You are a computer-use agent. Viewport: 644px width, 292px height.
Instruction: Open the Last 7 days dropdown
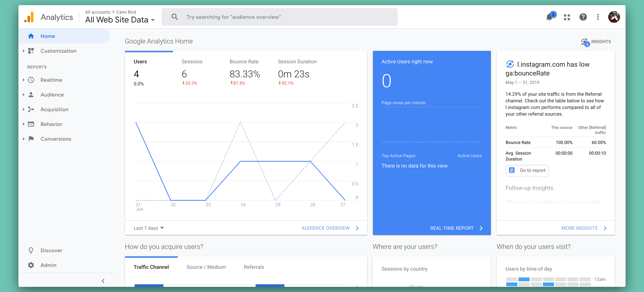pos(149,228)
